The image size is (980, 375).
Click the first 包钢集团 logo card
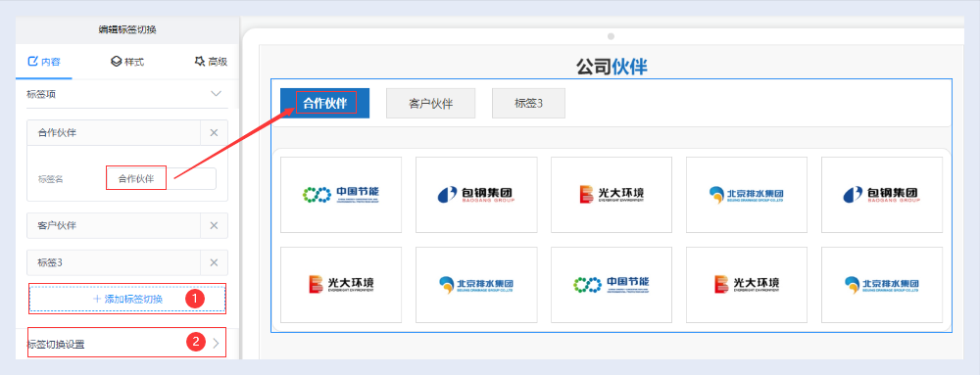[x=476, y=195]
